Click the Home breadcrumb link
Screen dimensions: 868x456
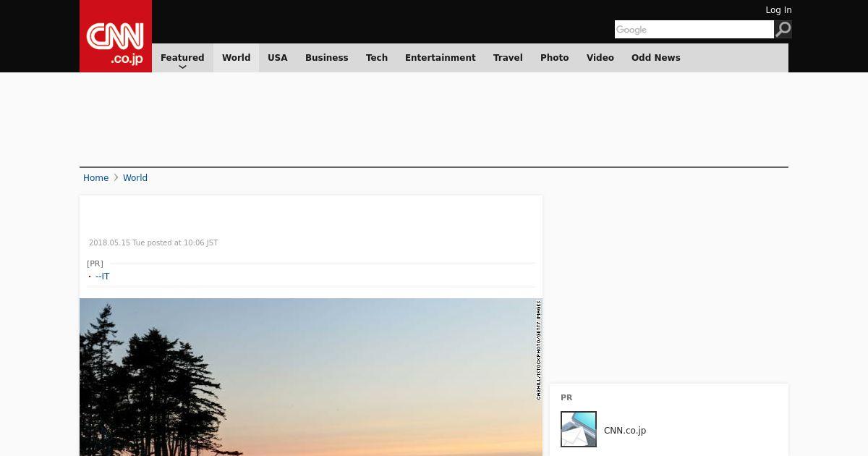click(95, 178)
